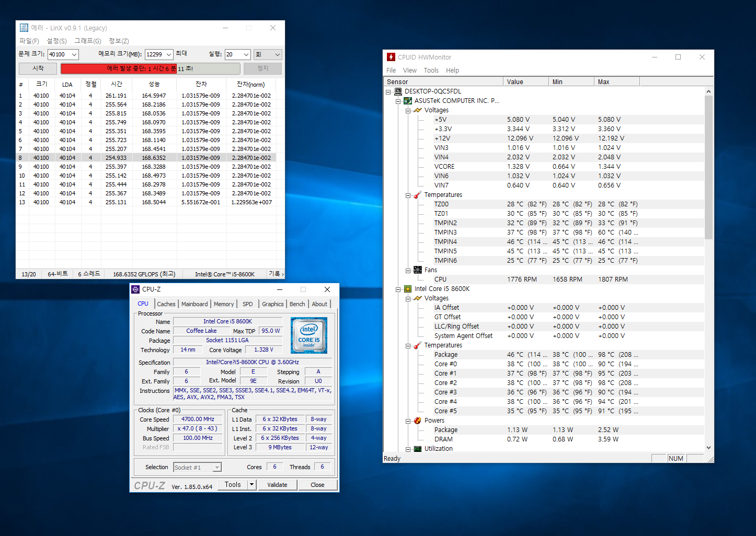Collapse the ASUSTeK Voltages tree node
This screenshot has width=756, height=536.
tap(408, 111)
